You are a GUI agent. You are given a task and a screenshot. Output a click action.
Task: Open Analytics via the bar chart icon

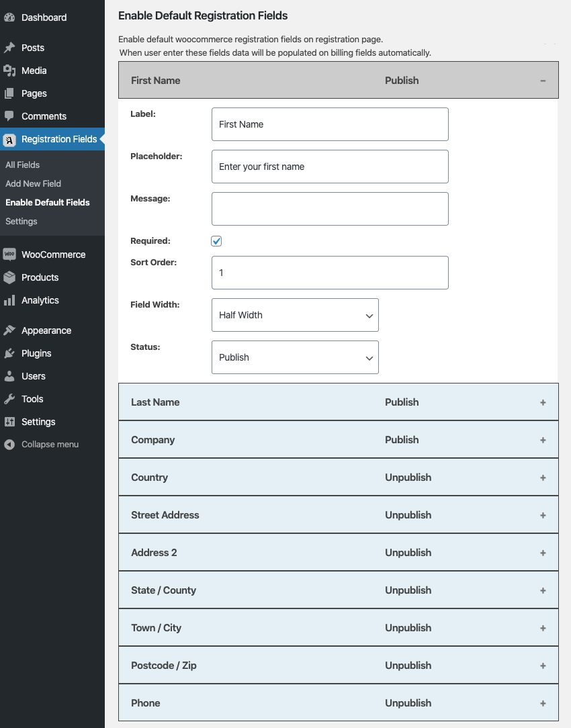[10, 300]
